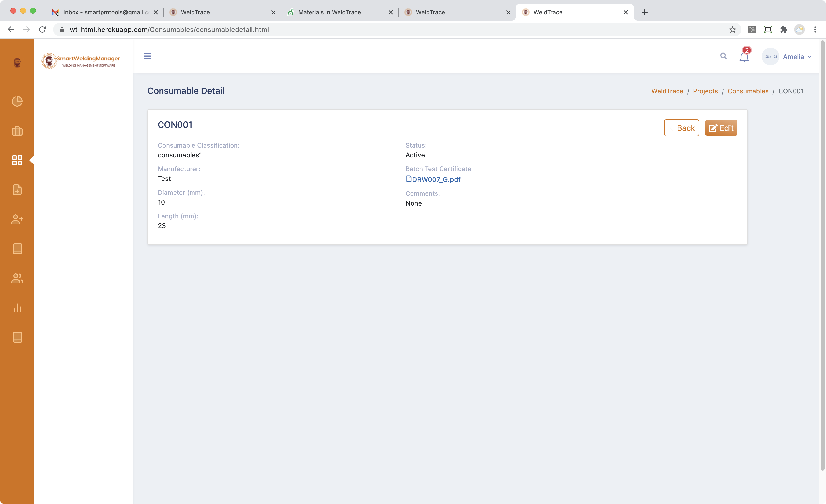Open the browser extensions puzzle icon
Screen dimensions: 826x504
783,30
